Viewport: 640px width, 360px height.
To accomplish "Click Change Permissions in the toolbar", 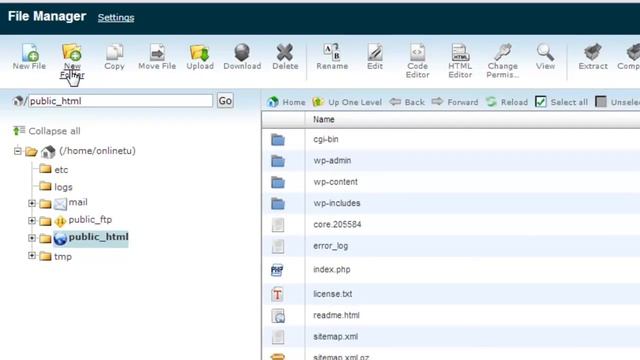I will 503,61.
